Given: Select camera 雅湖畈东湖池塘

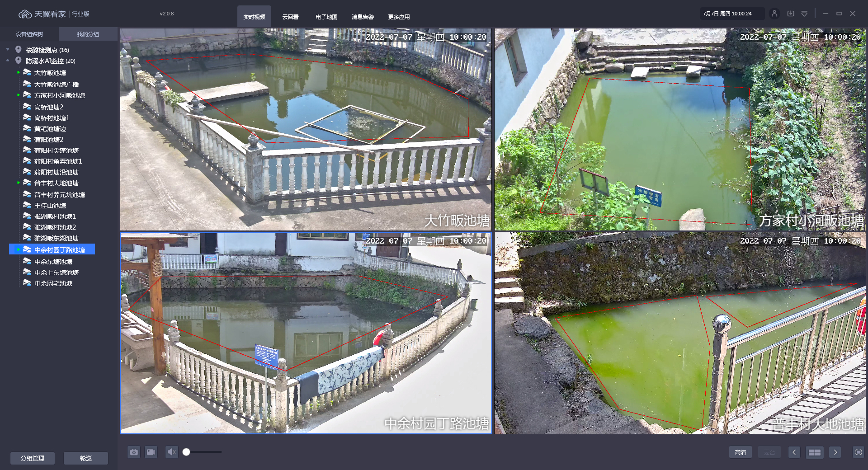Looking at the screenshot, I should pos(57,238).
